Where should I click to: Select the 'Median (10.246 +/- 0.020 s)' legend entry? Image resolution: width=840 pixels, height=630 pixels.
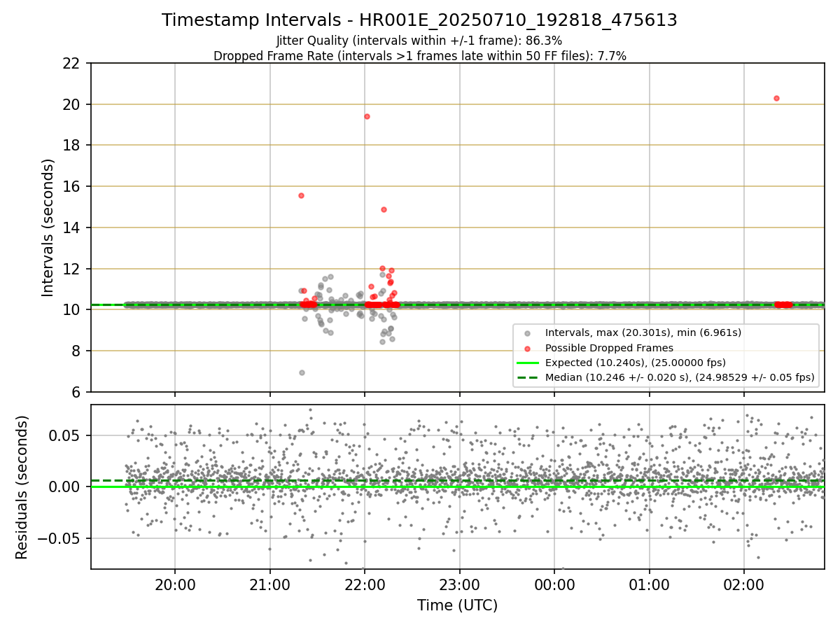point(680,377)
